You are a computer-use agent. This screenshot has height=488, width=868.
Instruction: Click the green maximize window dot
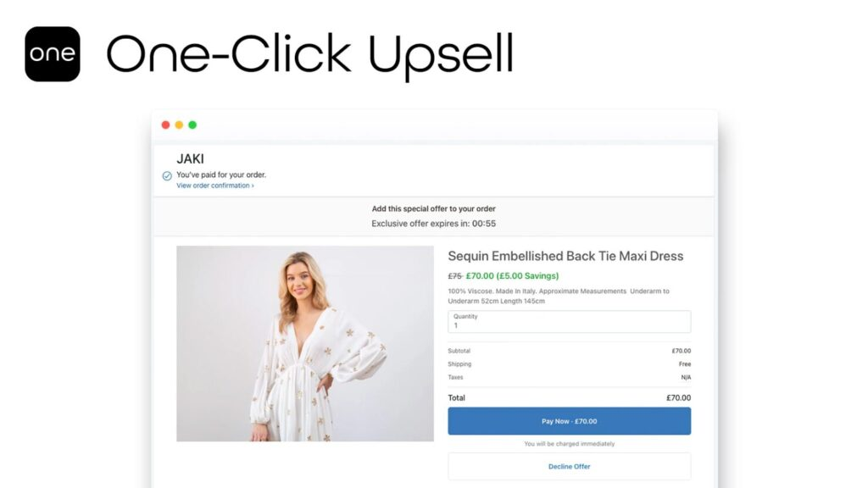coord(192,125)
